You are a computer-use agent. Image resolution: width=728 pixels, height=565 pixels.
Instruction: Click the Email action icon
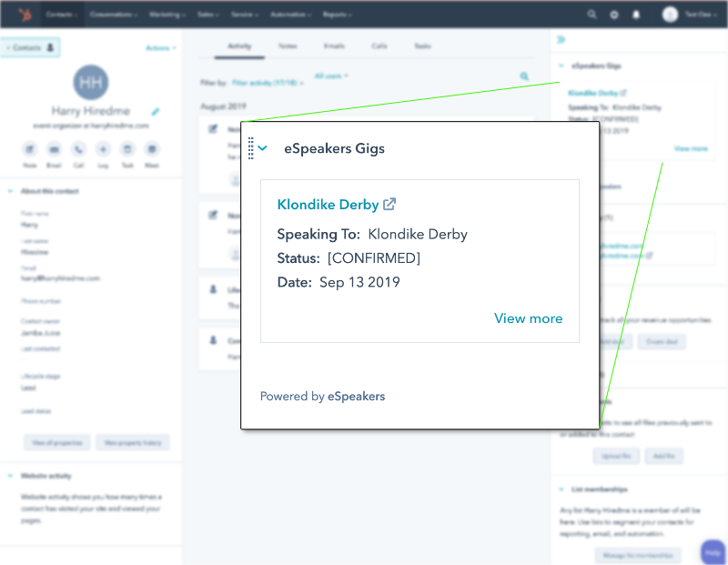click(x=55, y=149)
